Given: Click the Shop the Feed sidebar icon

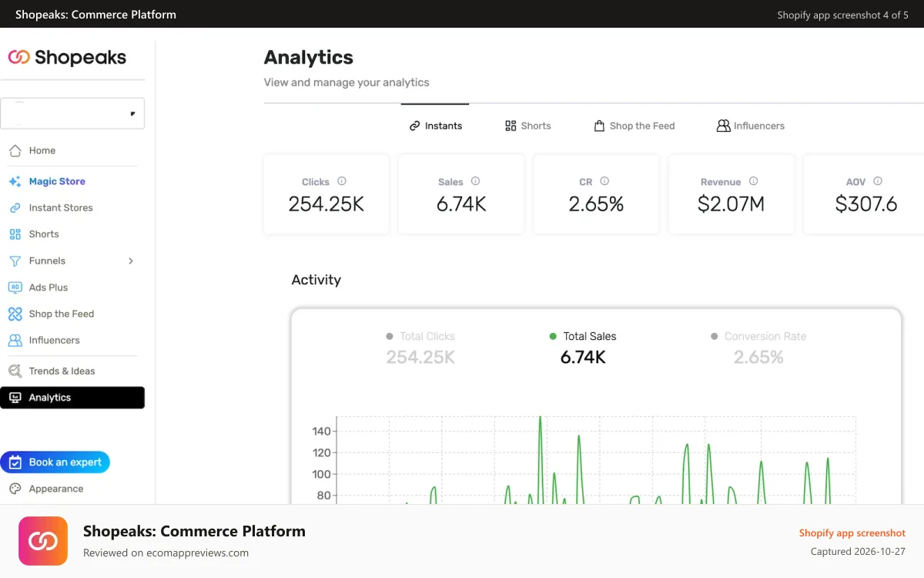Looking at the screenshot, I should click(x=15, y=314).
